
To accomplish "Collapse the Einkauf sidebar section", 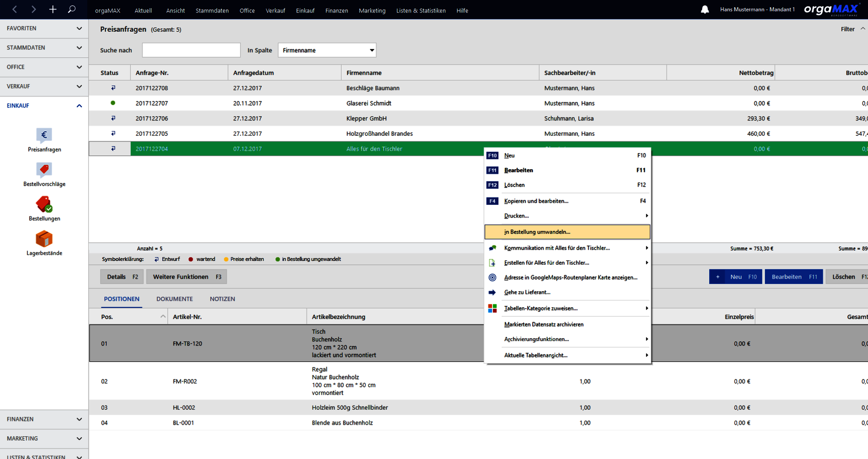I will point(44,106).
